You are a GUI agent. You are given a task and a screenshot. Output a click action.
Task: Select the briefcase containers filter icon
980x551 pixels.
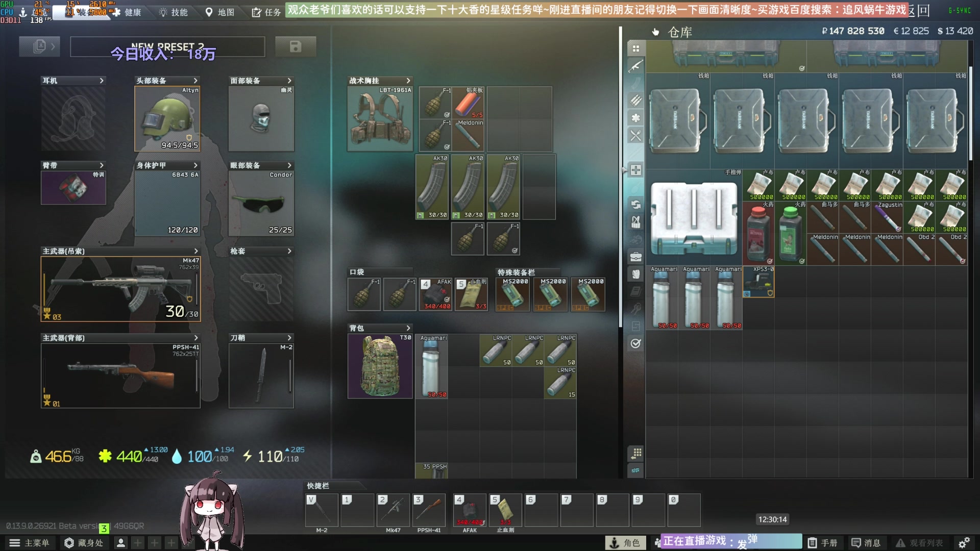click(635, 256)
